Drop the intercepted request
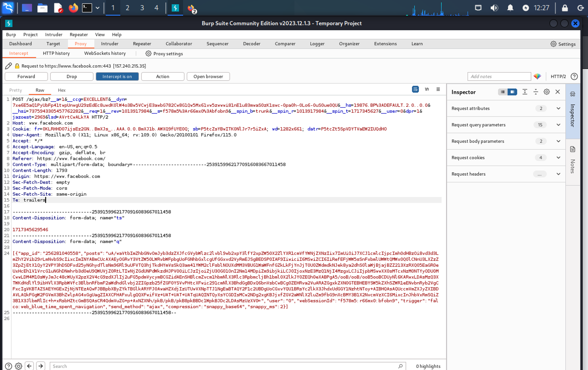The image size is (588, 370). click(x=72, y=77)
